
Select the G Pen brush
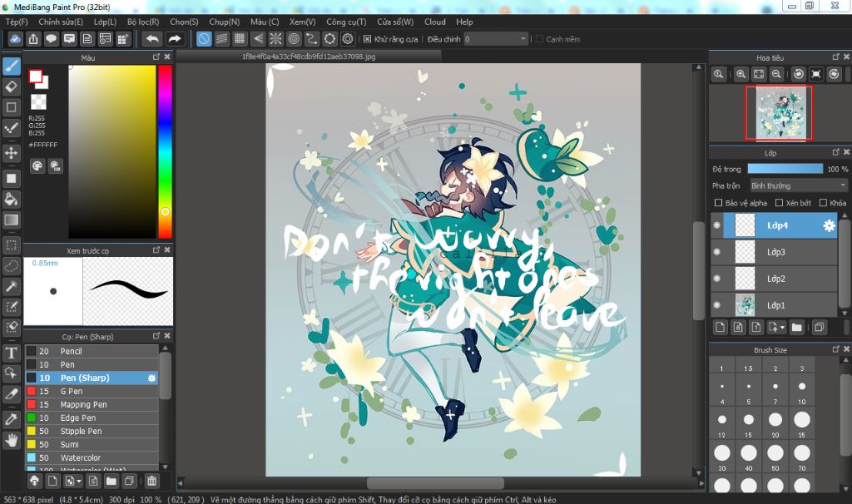(92, 391)
